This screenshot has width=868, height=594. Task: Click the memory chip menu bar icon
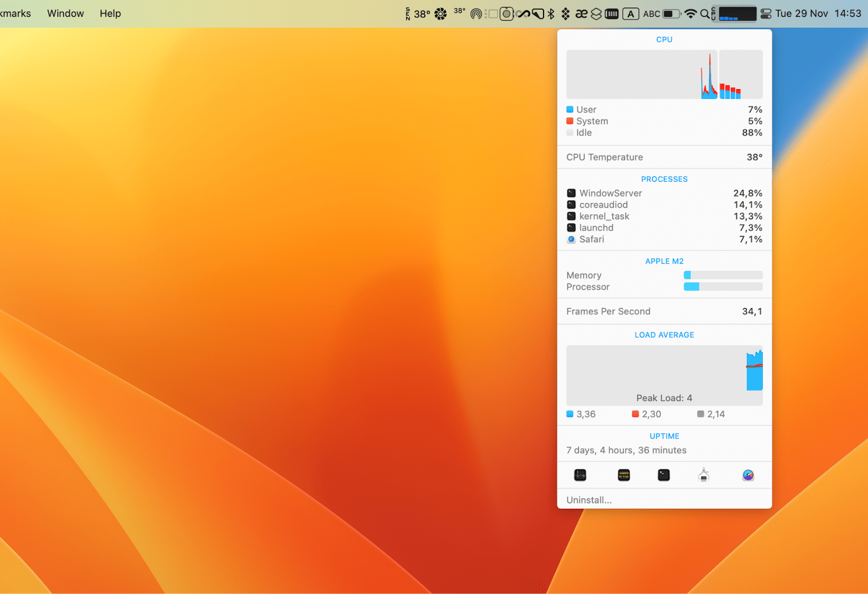coord(611,14)
